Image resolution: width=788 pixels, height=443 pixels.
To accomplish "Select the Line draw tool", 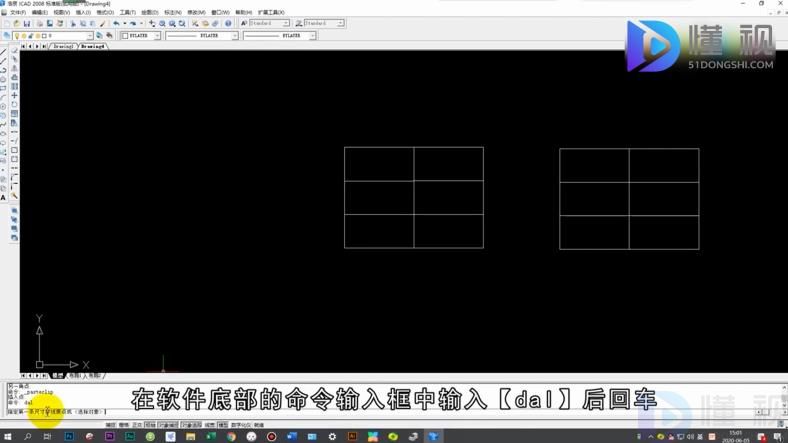I will 4,52.
